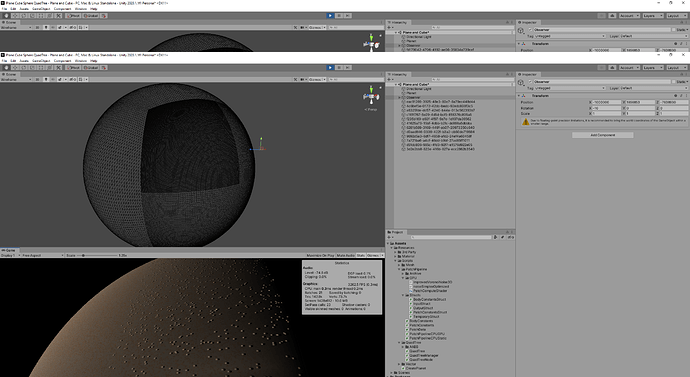The width and height of the screenshot is (690, 377).
Task: Click the Play button in front window
Action: tap(330, 68)
